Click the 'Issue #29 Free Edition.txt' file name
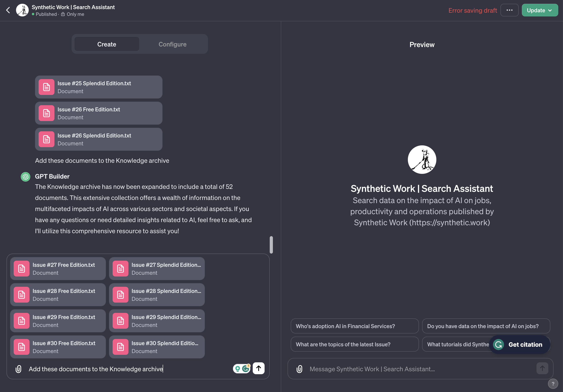The height and width of the screenshot is (392, 563). tap(64, 317)
